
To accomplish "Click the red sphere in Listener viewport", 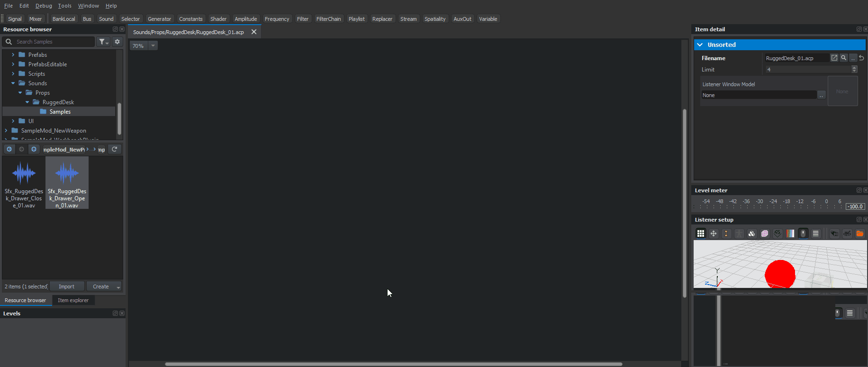I will tap(780, 273).
